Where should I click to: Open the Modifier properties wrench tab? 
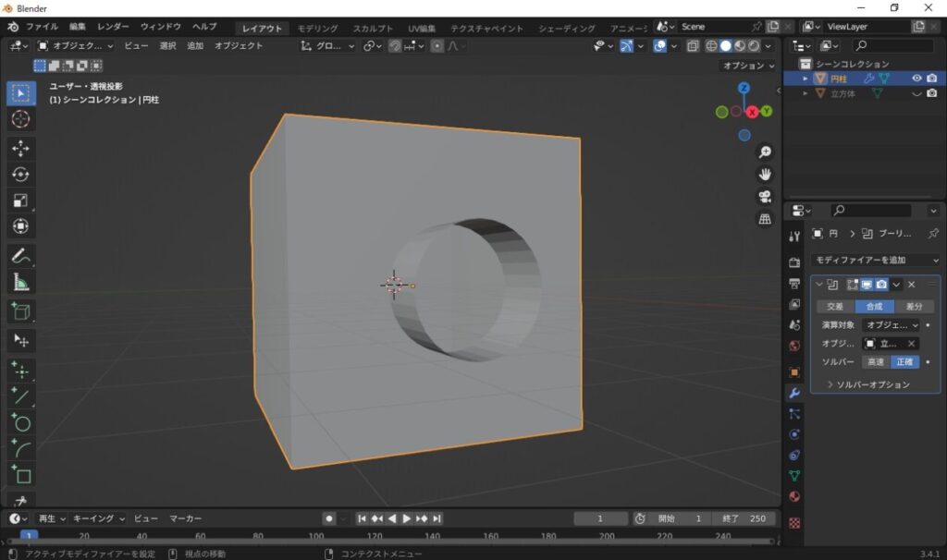point(793,394)
